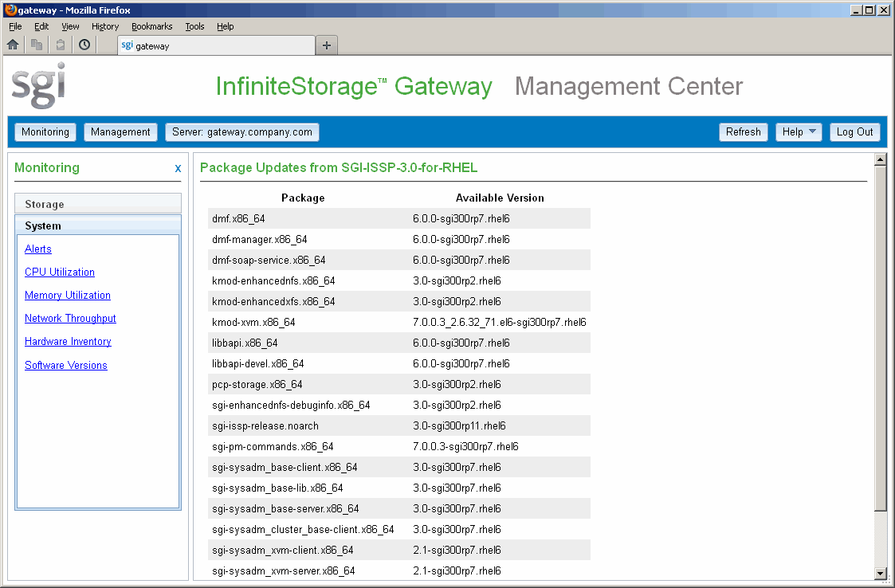This screenshot has width=895, height=588.
Task: Click libbapi.x86_64 package
Action: (245, 343)
